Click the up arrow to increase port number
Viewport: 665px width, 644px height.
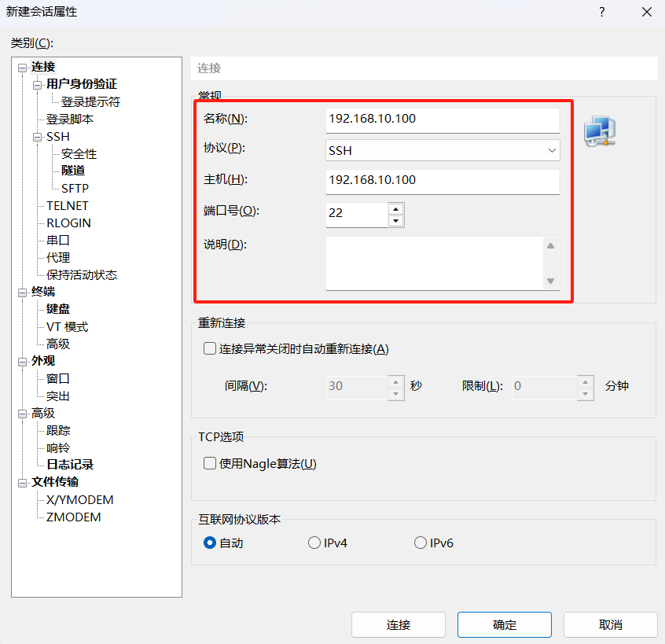tap(396, 209)
